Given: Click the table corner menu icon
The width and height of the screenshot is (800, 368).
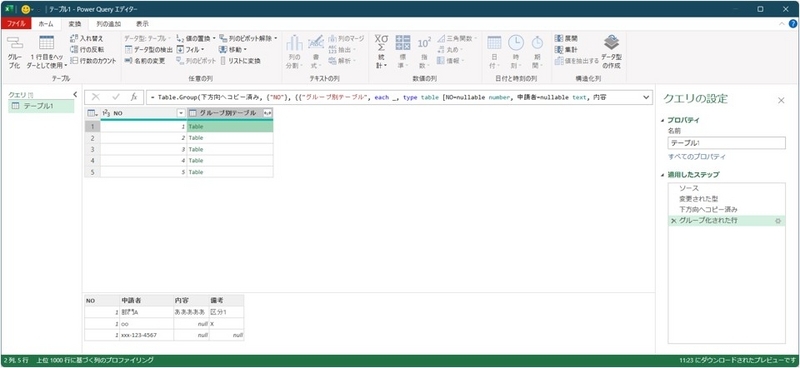Looking at the screenshot, I should click(x=92, y=113).
